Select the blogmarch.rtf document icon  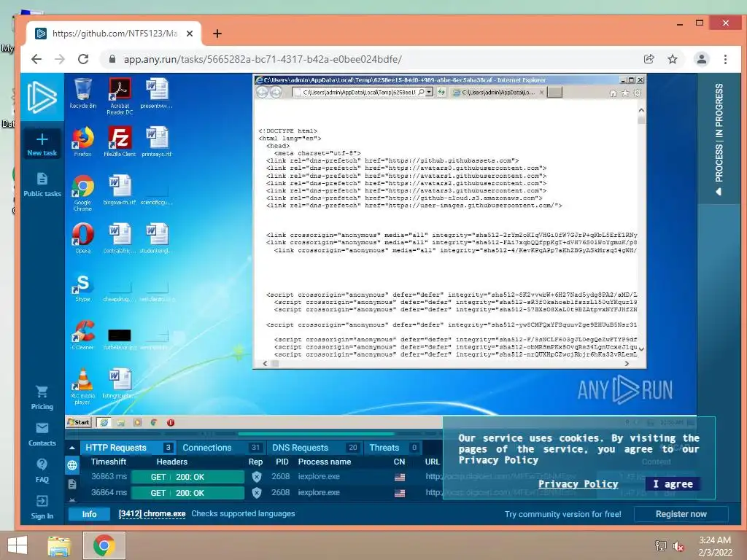[120, 190]
